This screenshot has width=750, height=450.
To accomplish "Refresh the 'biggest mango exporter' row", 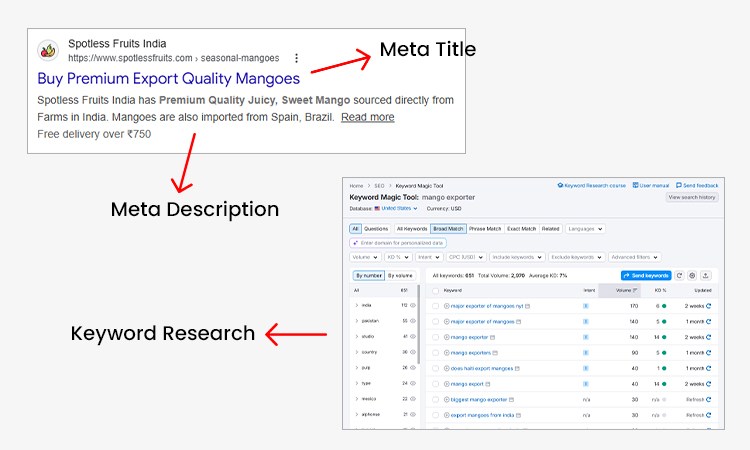I will pos(708,399).
